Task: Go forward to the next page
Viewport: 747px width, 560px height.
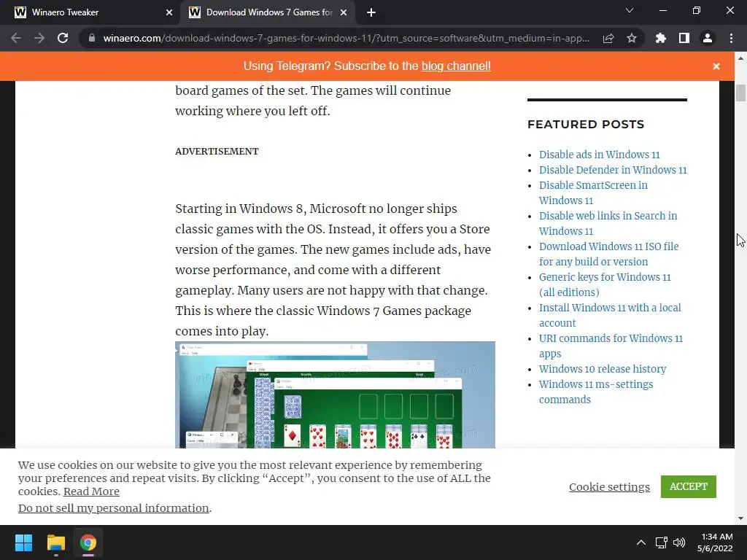Action: click(39, 38)
